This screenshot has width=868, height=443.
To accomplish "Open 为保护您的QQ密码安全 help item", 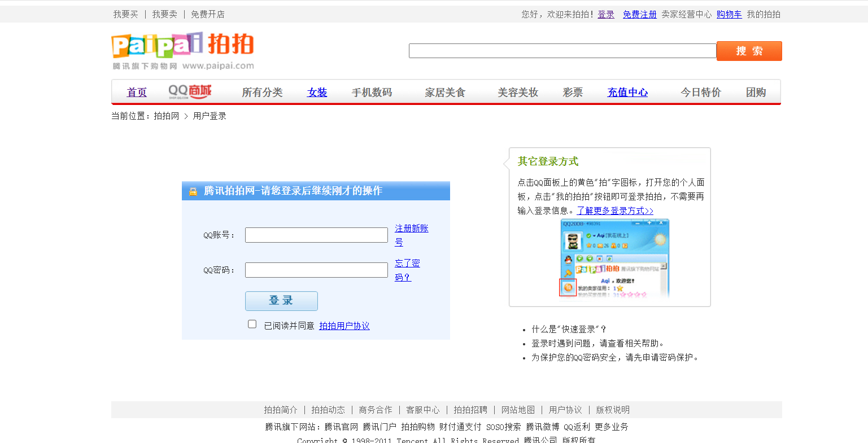I will coord(616,357).
